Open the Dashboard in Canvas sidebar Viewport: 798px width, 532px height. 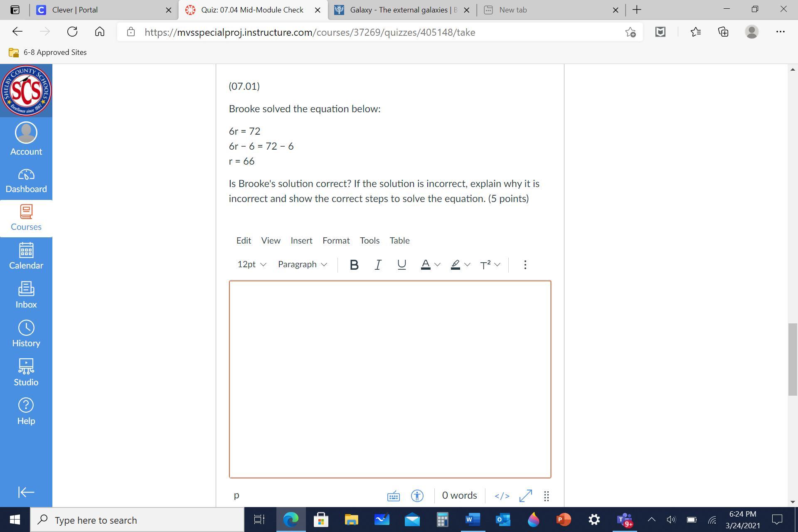pyautogui.click(x=26, y=181)
